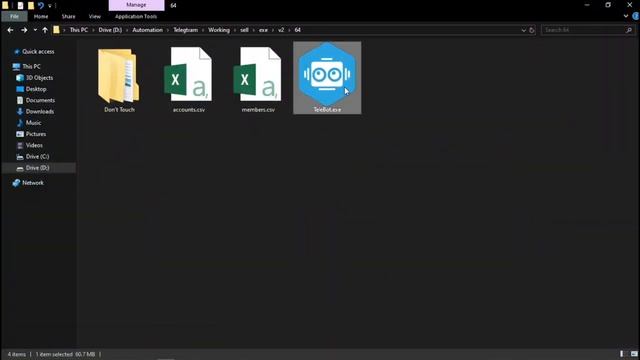This screenshot has width=640, height=360.
Task: Click Properties icon in quick access toolbar
Action: click(20, 5)
